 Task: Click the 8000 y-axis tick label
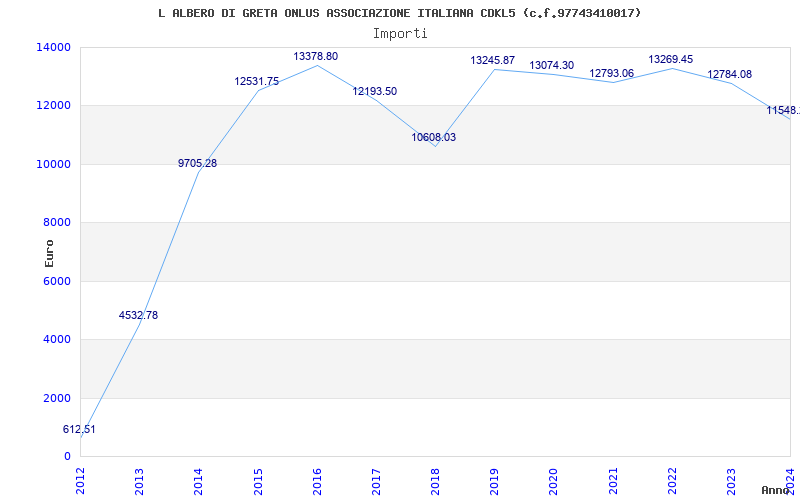point(57,222)
